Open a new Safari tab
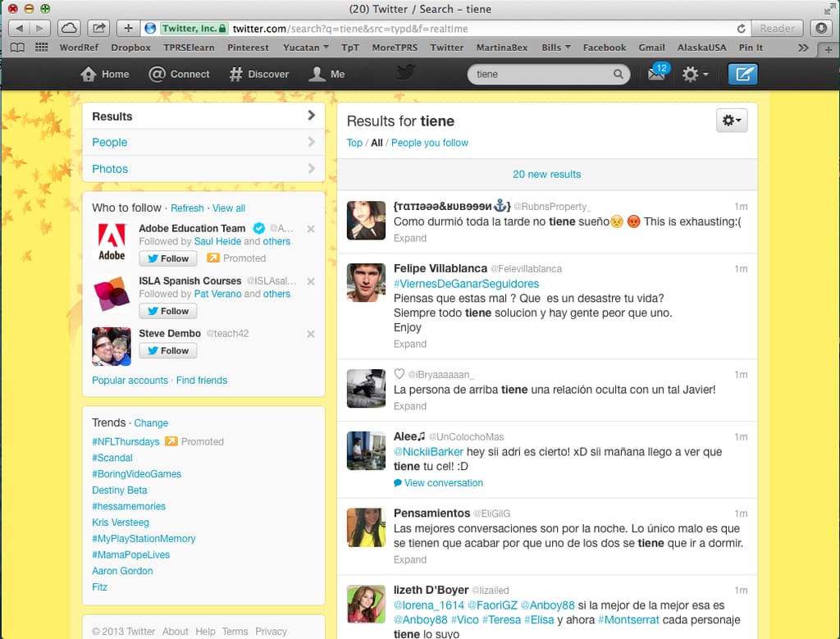Screen dimensions: 840x639 (829, 49)
